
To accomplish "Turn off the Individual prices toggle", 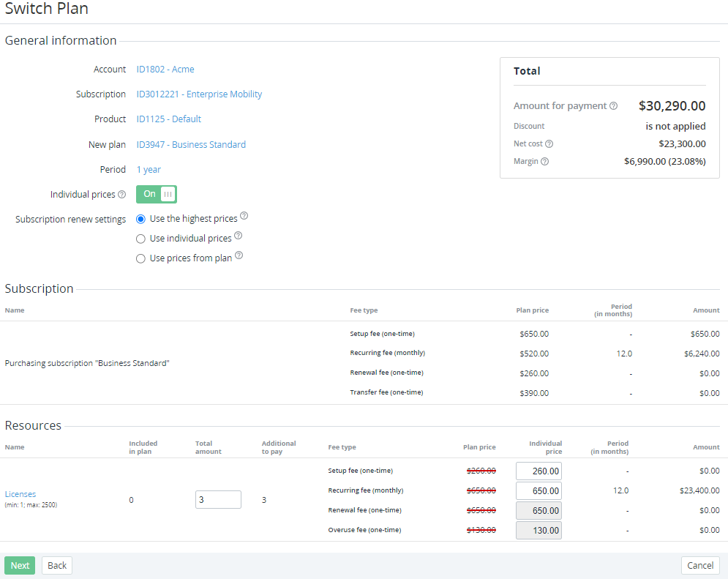I will tap(157, 194).
